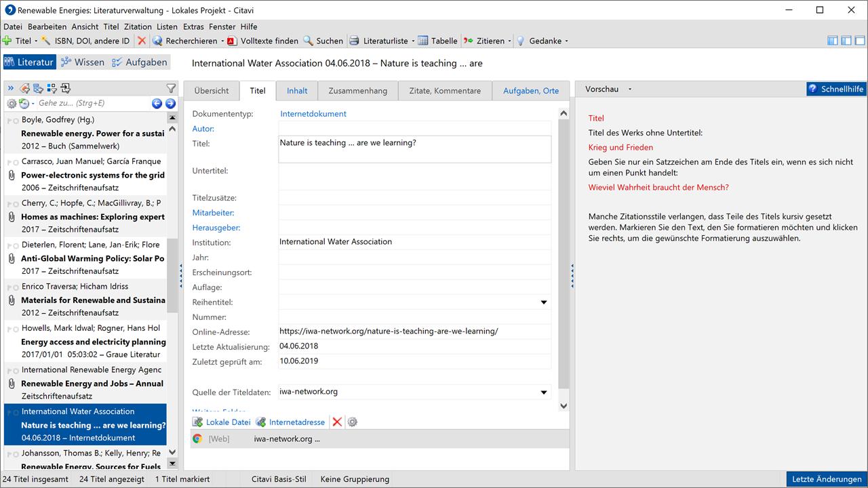Switch to the three-pane layout icon
The width and height of the screenshot is (868, 488).
pyautogui.click(x=833, y=41)
